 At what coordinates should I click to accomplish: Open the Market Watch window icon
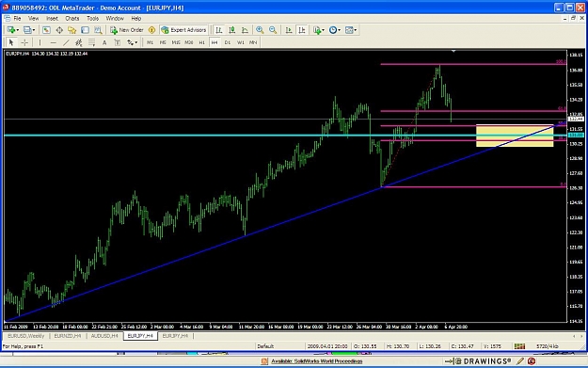[46, 30]
